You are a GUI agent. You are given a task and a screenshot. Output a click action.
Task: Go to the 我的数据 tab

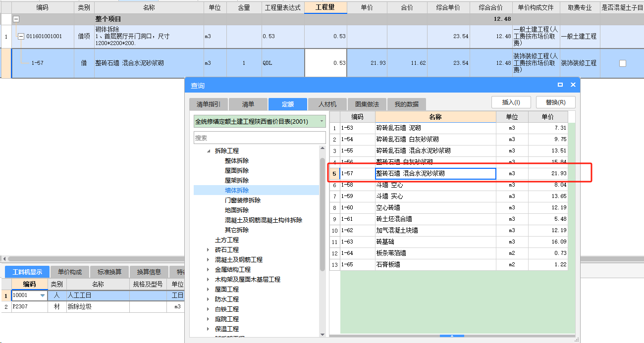coord(406,104)
